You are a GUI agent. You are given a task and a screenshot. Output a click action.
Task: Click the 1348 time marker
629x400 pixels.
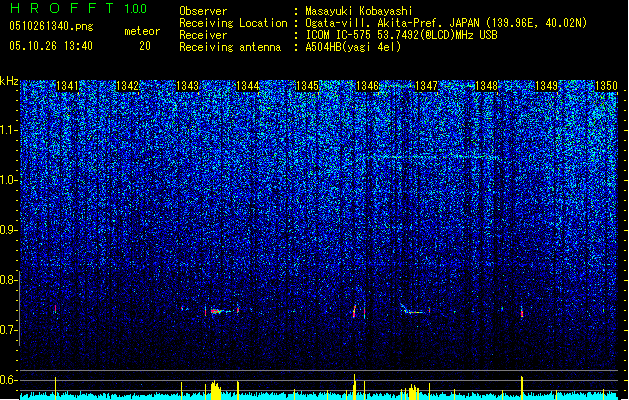486,86
